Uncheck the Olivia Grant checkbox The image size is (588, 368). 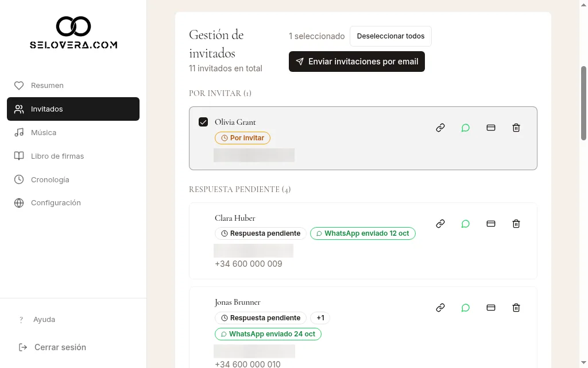pos(203,122)
